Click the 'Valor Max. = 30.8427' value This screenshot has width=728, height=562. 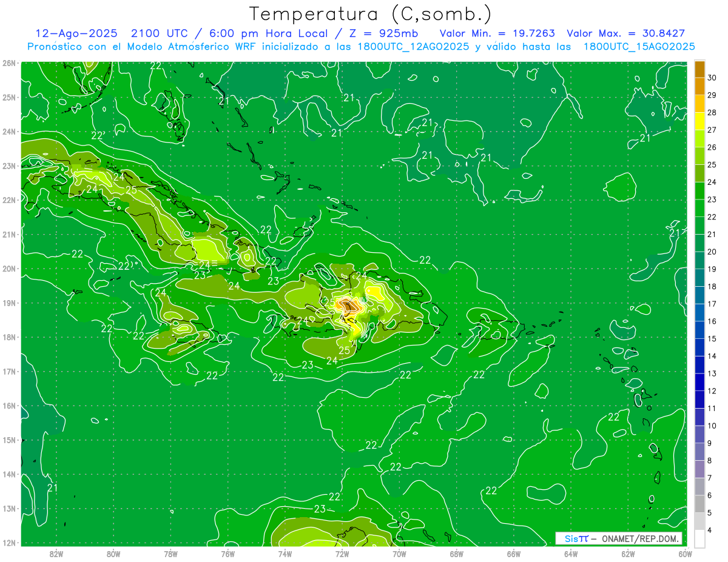(625, 33)
